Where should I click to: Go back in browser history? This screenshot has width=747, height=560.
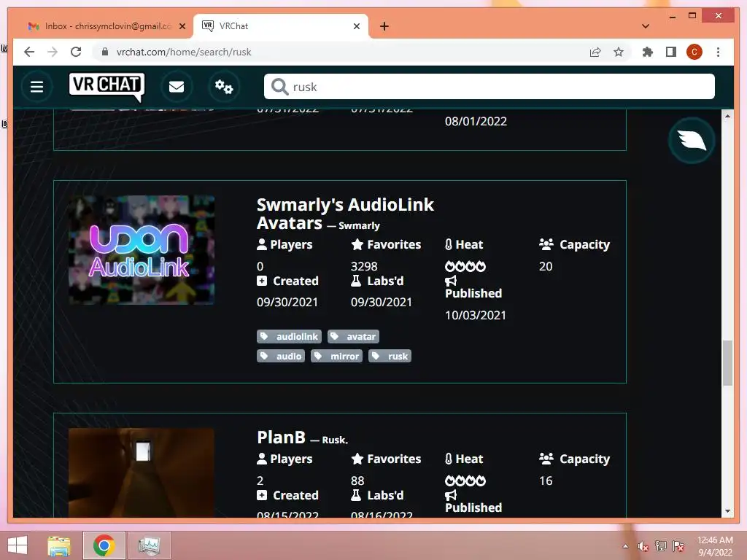[x=29, y=52]
